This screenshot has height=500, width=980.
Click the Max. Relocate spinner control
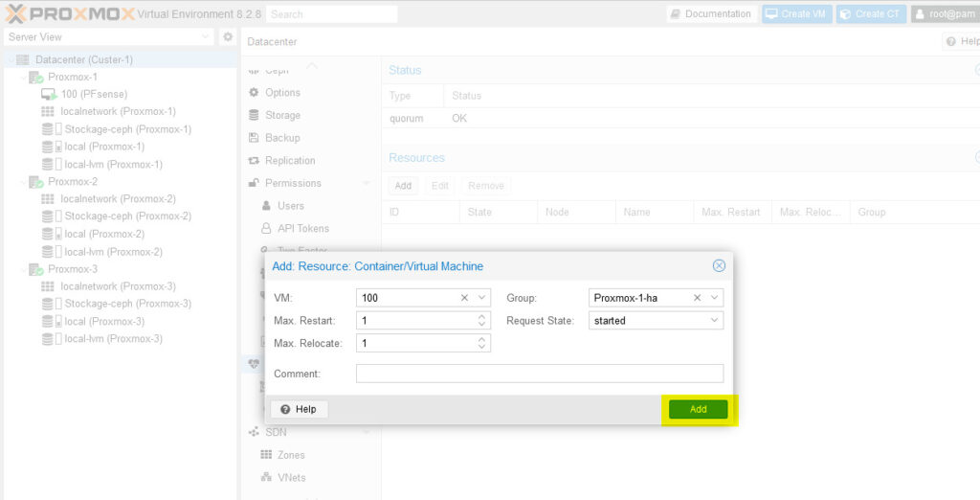[x=482, y=343]
